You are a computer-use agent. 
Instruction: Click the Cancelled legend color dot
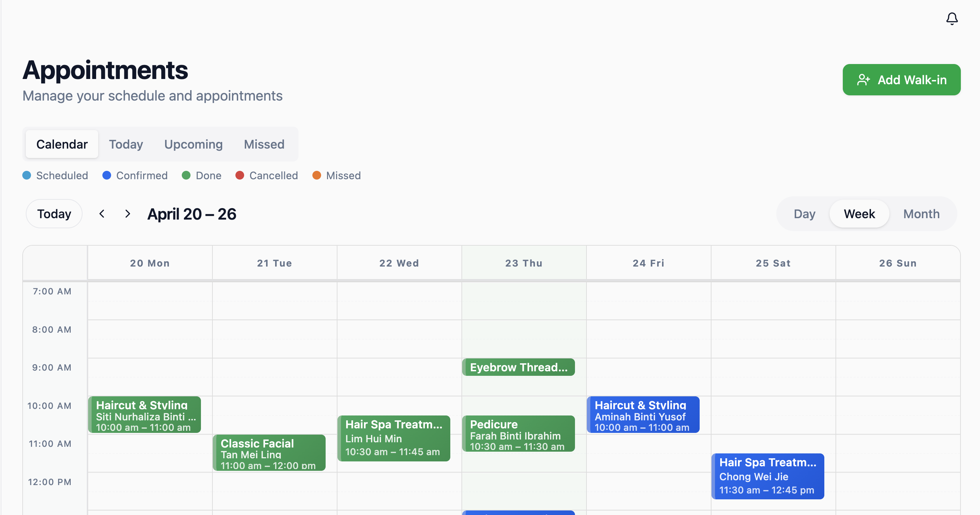click(x=240, y=175)
